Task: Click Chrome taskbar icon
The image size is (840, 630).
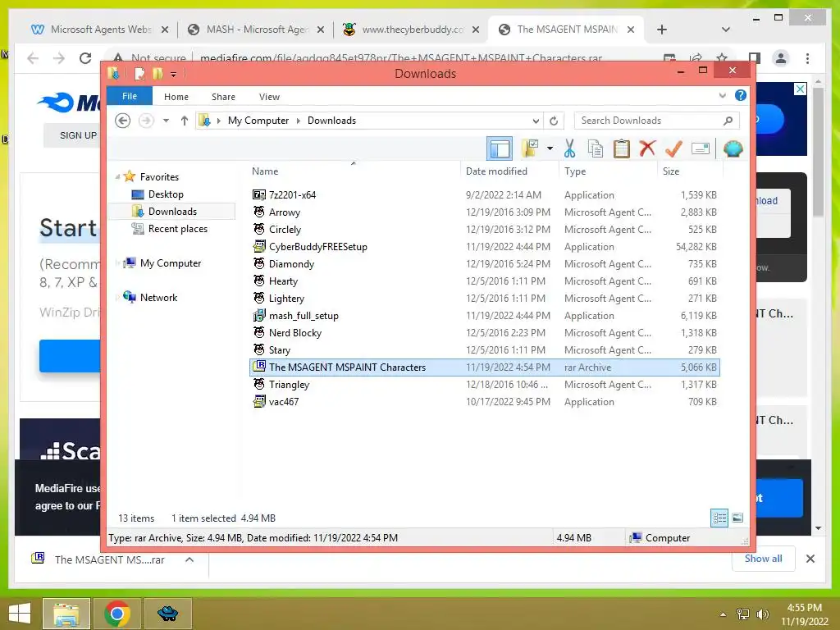Action: tap(117, 614)
